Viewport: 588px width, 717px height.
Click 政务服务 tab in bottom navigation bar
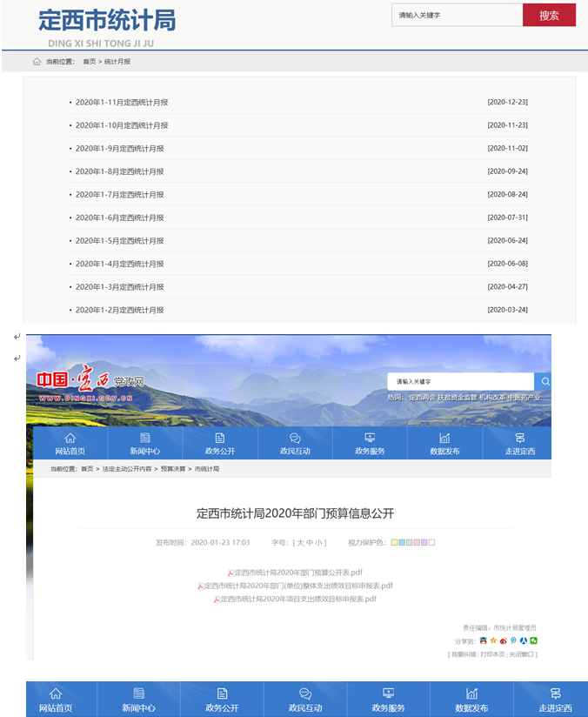coord(388,699)
